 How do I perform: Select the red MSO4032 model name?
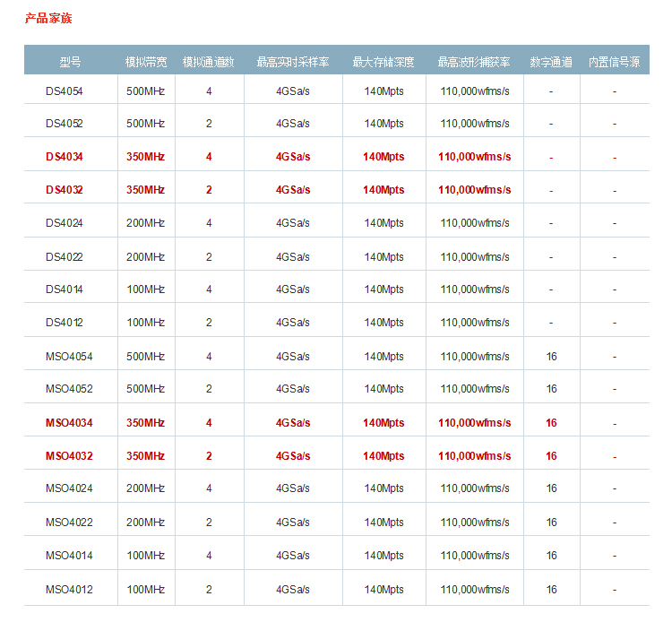[x=69, y=456]
